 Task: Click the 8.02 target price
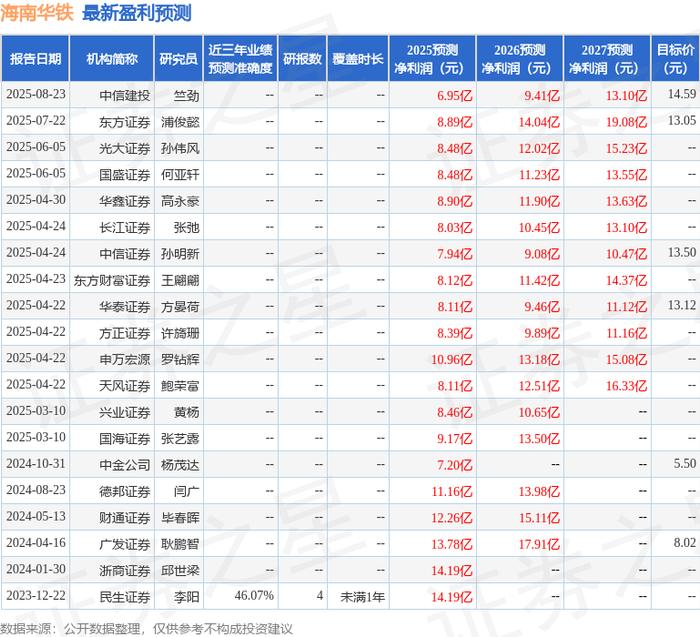[x=685, y=542]
